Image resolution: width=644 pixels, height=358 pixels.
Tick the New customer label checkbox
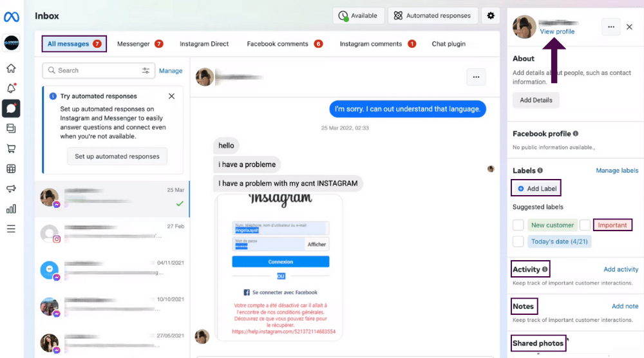pyautogui.click(x=518, y=225)
